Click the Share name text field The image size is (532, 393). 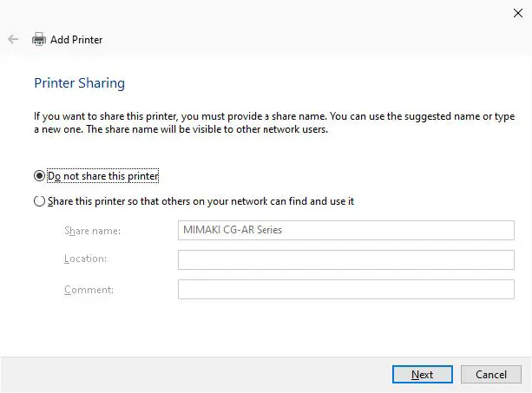tap(345, 231)
